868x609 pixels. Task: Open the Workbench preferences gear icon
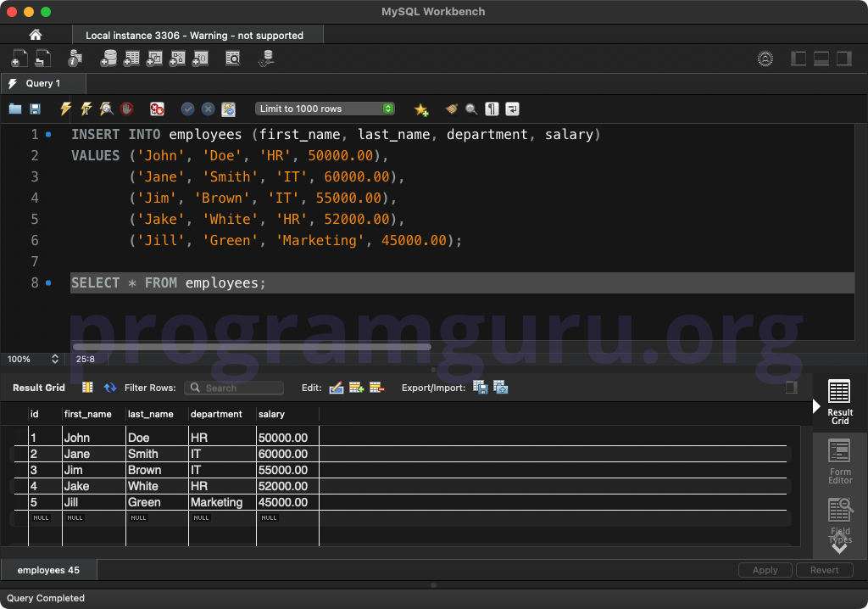pyautogui.click(x=765, y=59)
